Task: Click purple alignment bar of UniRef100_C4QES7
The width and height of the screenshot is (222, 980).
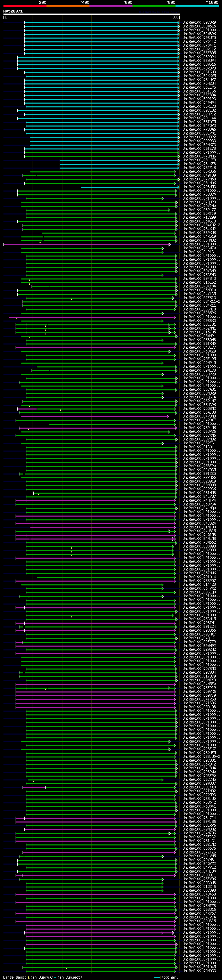Action: point(96,347)
